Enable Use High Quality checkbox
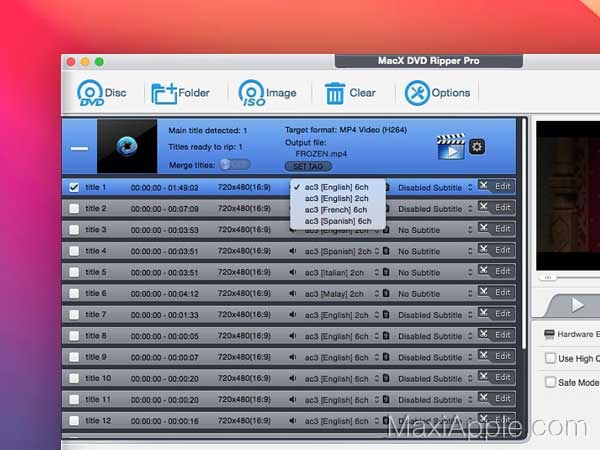 550,359
